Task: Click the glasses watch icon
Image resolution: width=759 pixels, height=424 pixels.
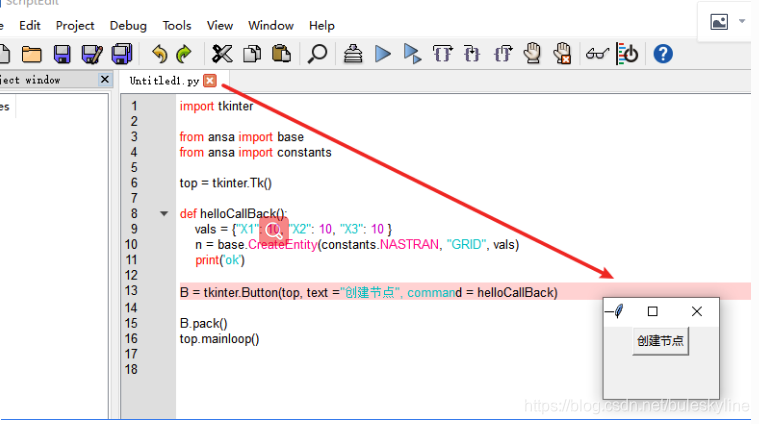Action: pyautogui.click(x=597, y=54)
